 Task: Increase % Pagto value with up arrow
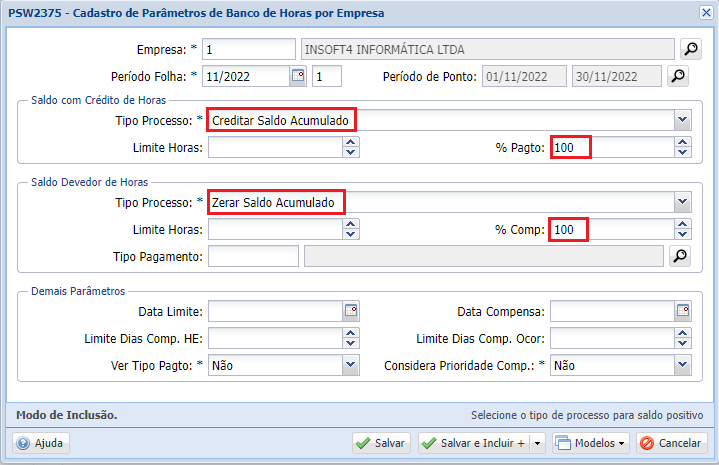(x=683, y=143)
